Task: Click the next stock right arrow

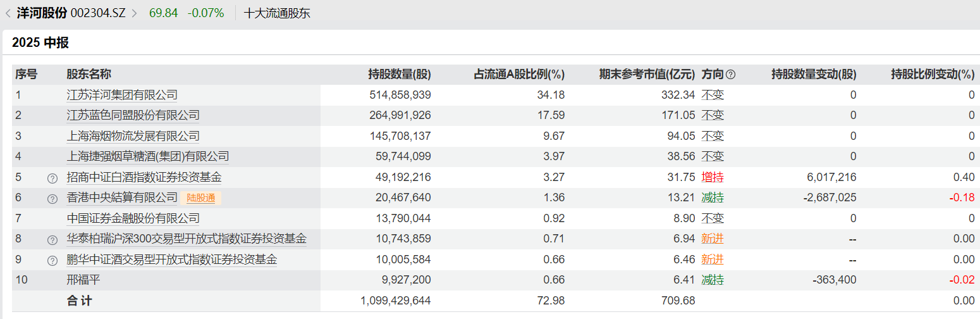Action: [x=134, y=13]
